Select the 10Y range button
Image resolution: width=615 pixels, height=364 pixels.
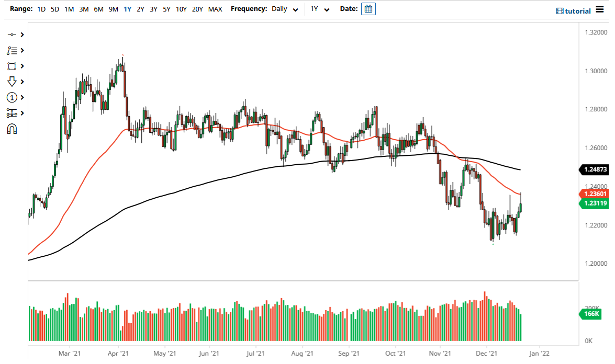tap(181, 9)
